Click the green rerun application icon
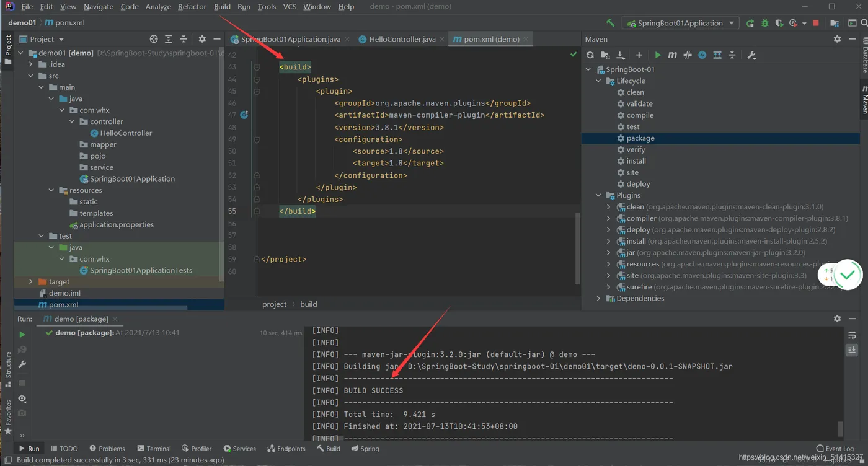The width and height of the screenshot is (868, 466). tap(750, 23)
